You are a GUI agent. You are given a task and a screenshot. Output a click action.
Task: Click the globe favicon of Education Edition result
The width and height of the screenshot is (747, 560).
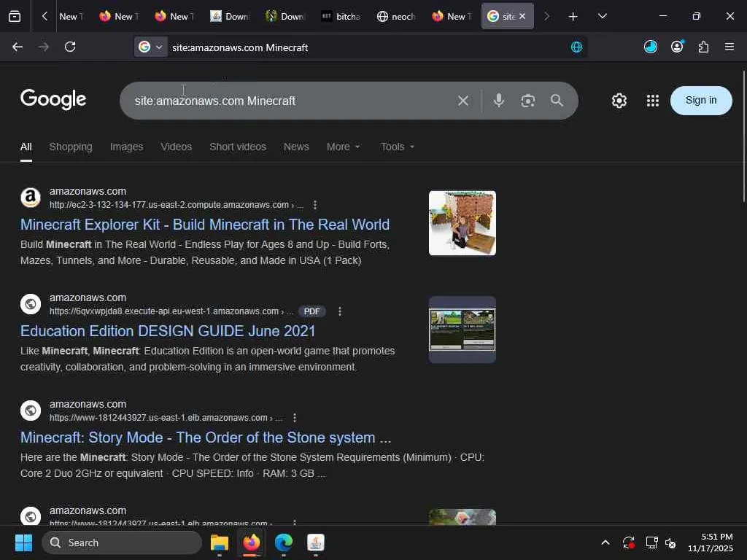coord(31,304)
